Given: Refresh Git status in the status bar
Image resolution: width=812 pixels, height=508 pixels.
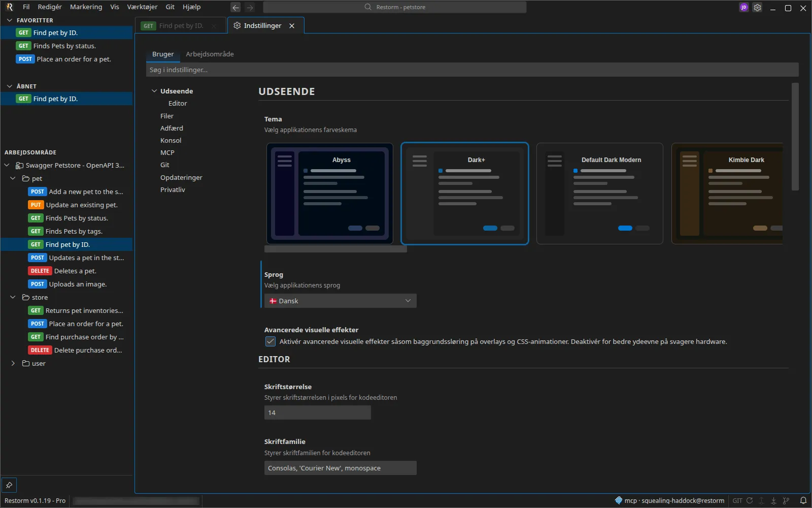Looking at the screenshot, I should tap(750, 500).
